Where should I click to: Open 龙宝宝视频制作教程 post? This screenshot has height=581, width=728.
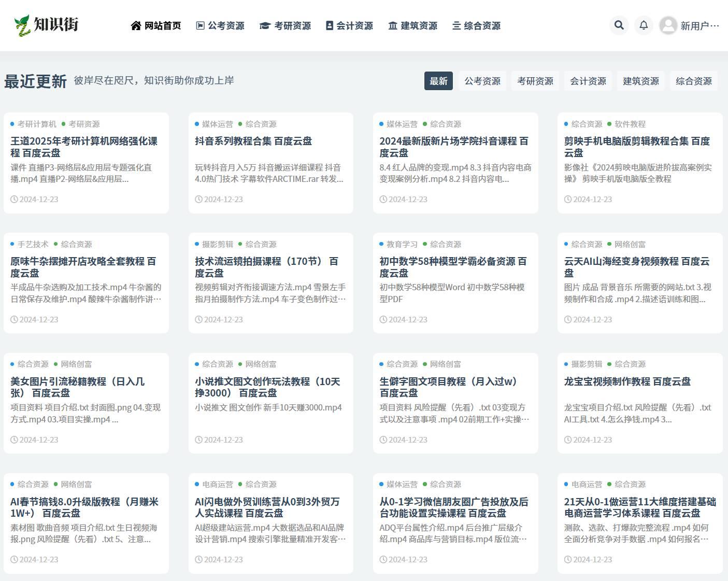pos(627,381)
